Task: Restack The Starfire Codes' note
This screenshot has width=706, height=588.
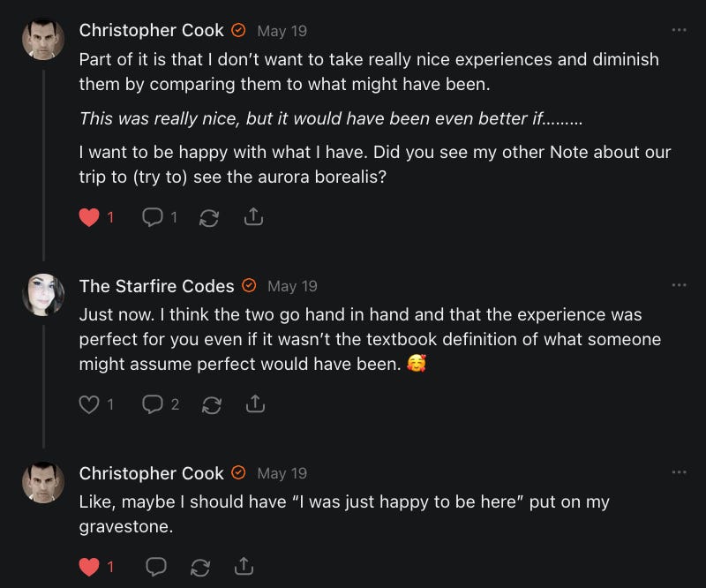Action: click(212, 404)
